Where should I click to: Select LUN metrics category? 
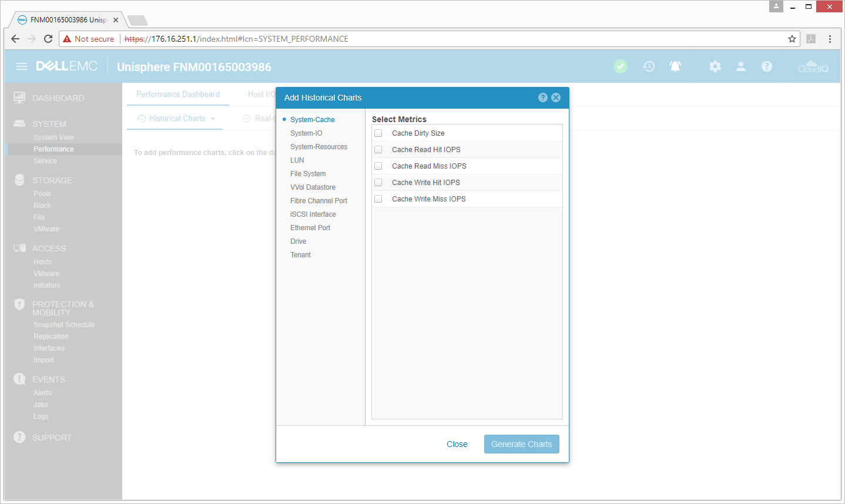click(x=297, y=160)
